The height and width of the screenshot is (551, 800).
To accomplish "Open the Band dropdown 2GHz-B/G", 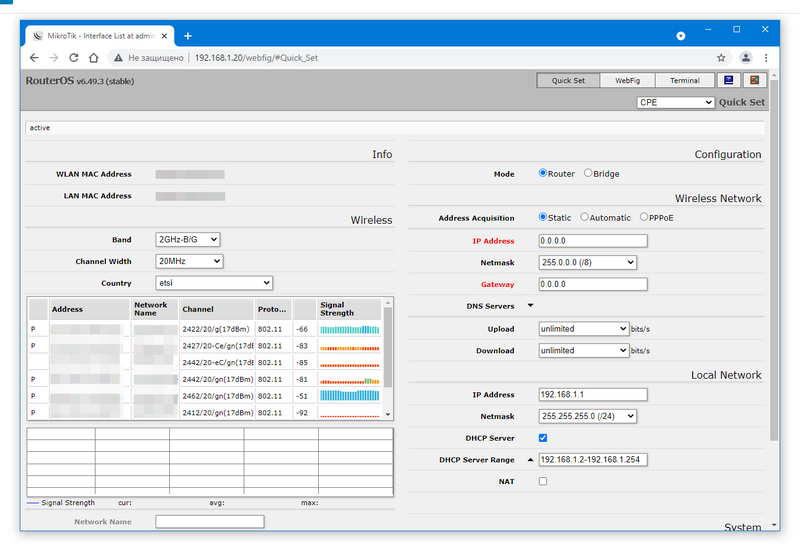I will (188, 239).
